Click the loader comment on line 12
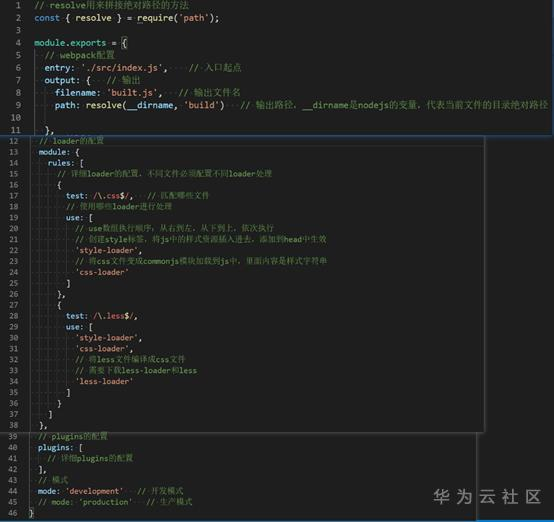554x522 pixels. coord(71,141)
